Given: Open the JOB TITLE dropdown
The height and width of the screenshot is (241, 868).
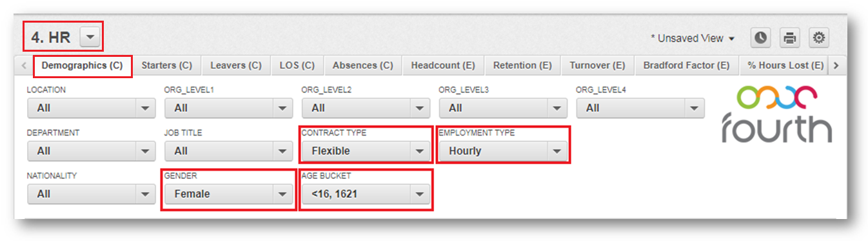Looking at the screenshot, I should (x=228, y=151).
